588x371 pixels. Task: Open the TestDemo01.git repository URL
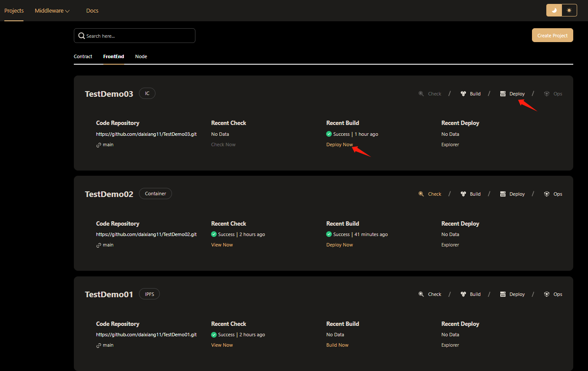coord(146,335)
